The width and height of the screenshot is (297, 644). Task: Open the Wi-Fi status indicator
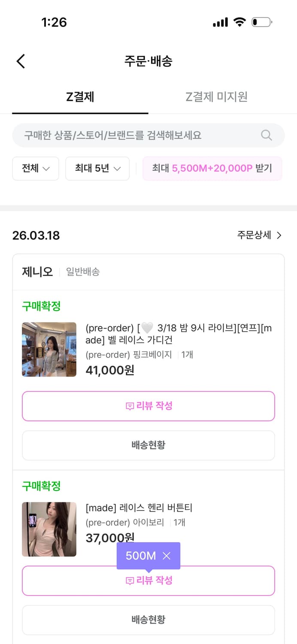tap(240, 22)
